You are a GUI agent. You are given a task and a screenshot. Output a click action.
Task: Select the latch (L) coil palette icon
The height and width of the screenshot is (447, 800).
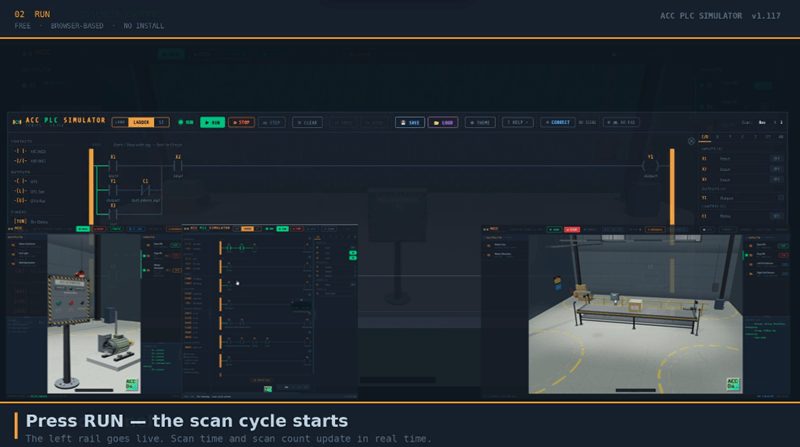click(x=20, y=191)
